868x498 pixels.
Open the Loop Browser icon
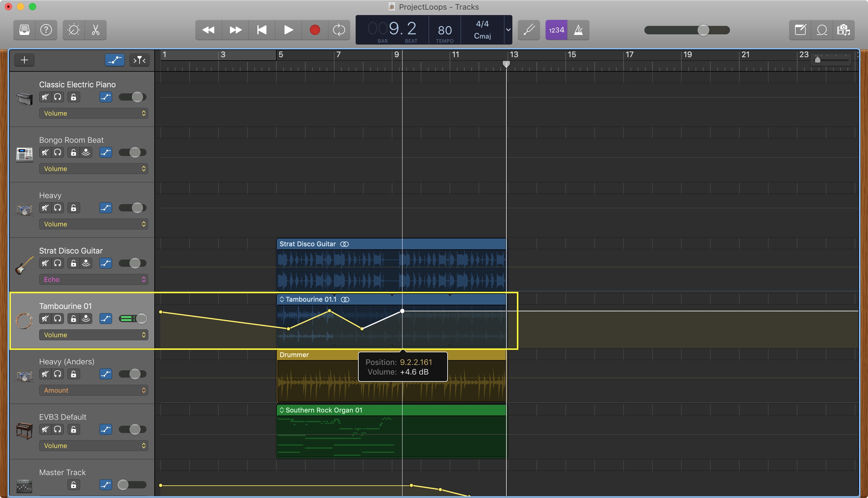pyautogui.click(x=822, y=30)
